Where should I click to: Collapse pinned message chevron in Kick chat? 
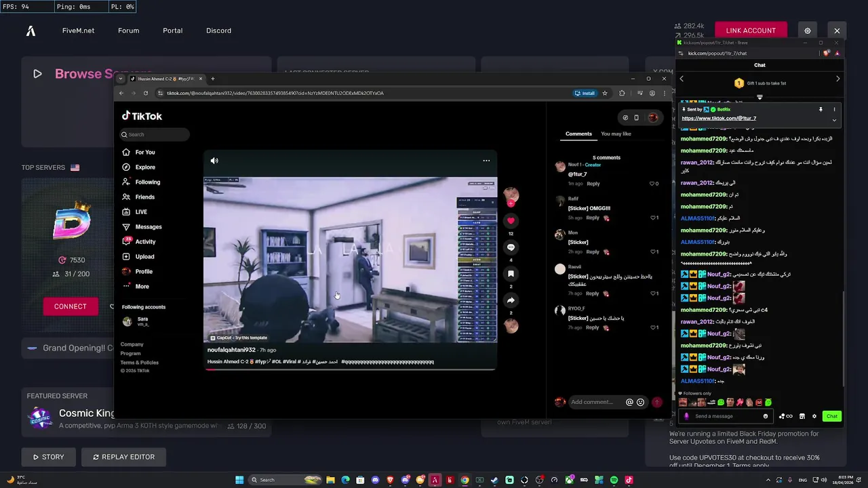pos(834,120)
